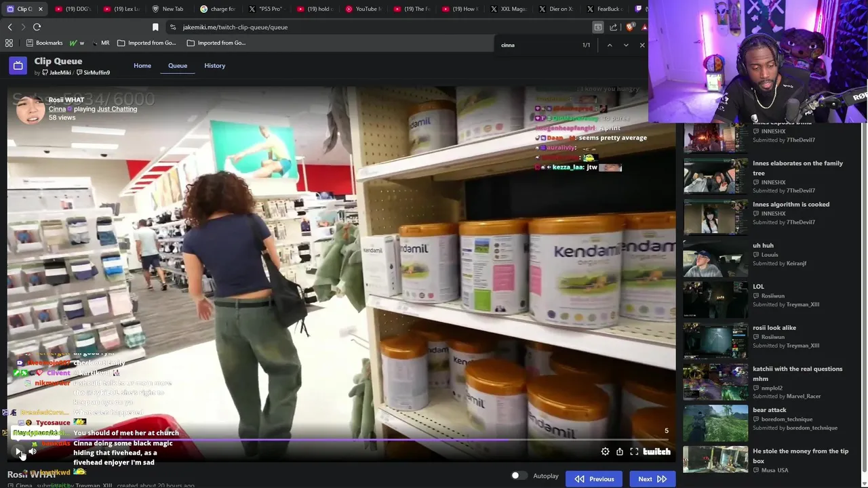Open JakeMiki author link
The width and height of the screenshot is (868, 488).
57,73
